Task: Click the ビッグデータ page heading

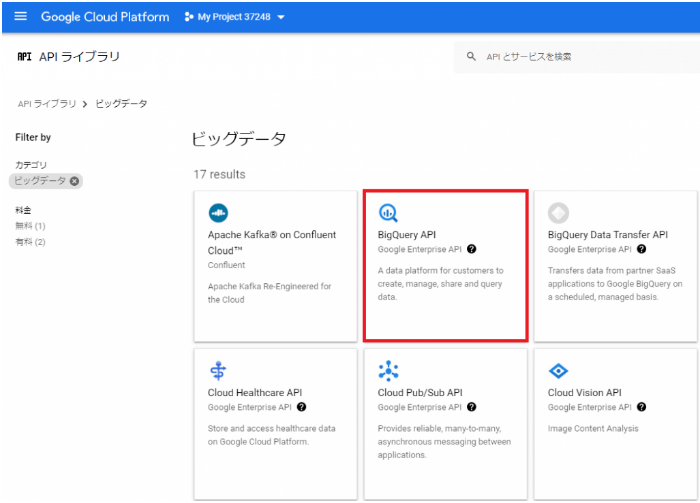Action: coord(239,139)
